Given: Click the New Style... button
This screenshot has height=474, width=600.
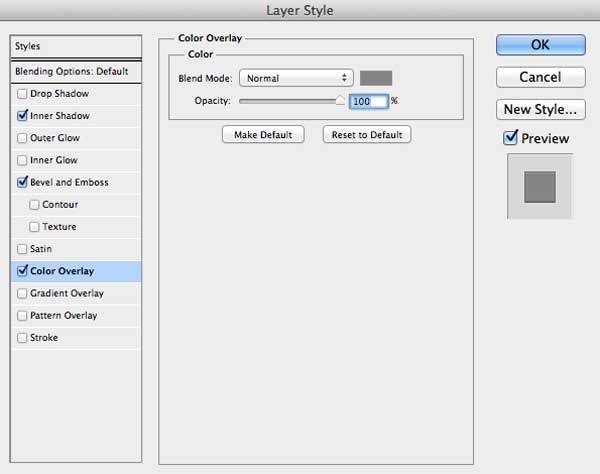Looking at the screenshot, I should coord(540,109).
